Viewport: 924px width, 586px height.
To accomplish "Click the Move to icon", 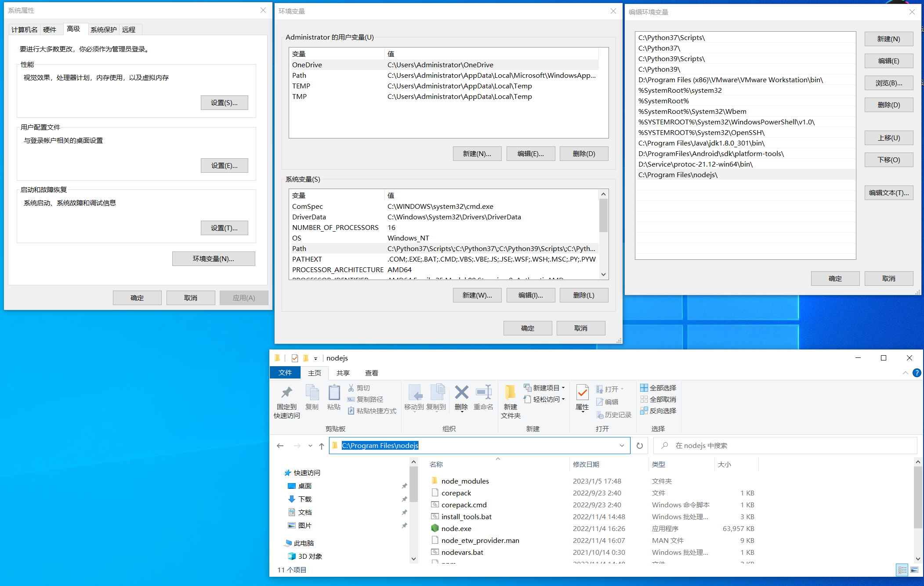I will 414,397.
